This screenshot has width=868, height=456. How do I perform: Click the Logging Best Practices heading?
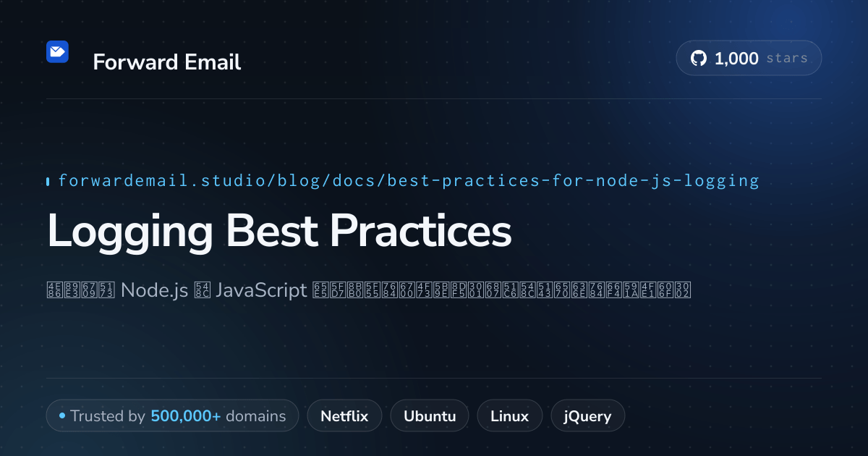coord(279,232)
